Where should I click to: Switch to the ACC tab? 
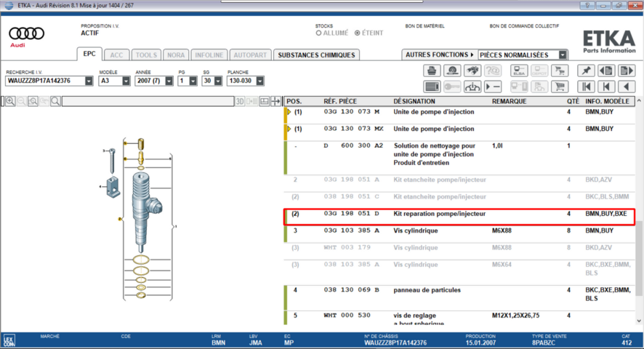point(116,55)
